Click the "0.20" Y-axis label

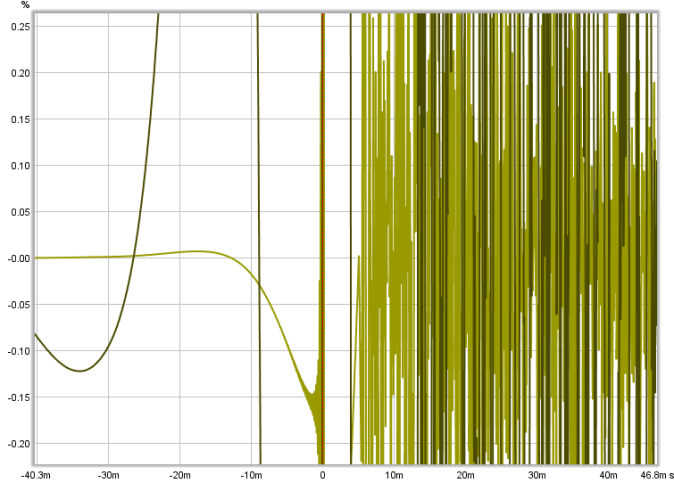tap(21, 73)
